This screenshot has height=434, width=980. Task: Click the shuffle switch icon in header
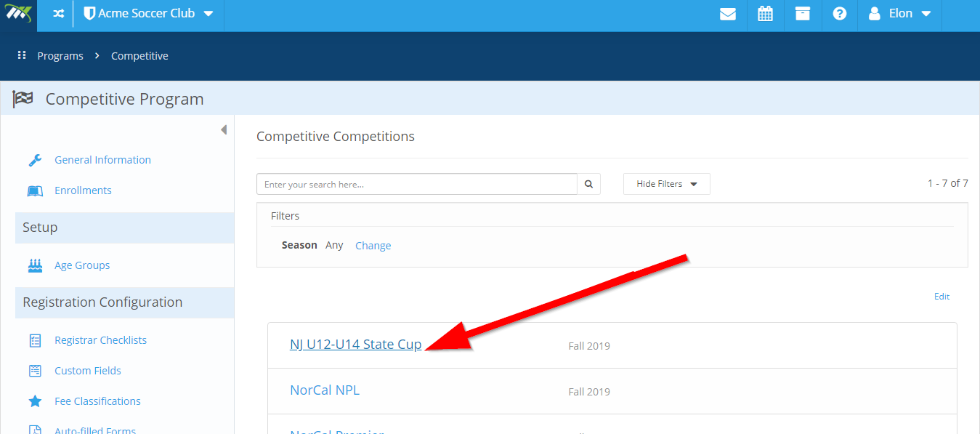pos(59,14)
